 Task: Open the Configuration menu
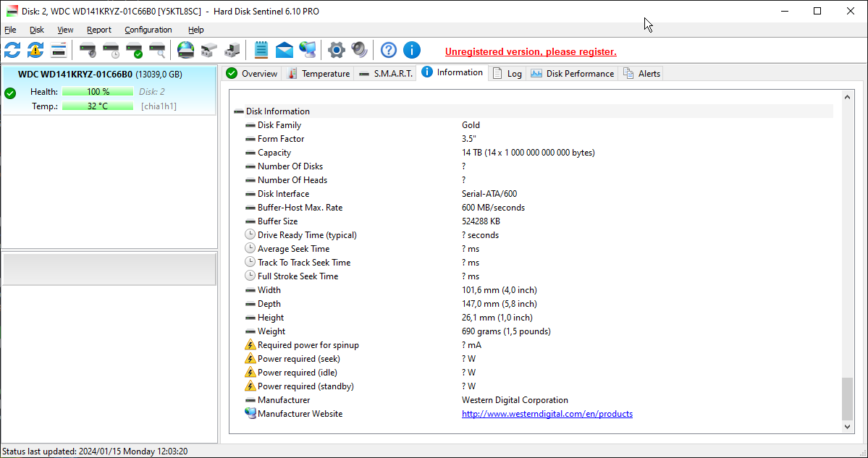point(148,30)
